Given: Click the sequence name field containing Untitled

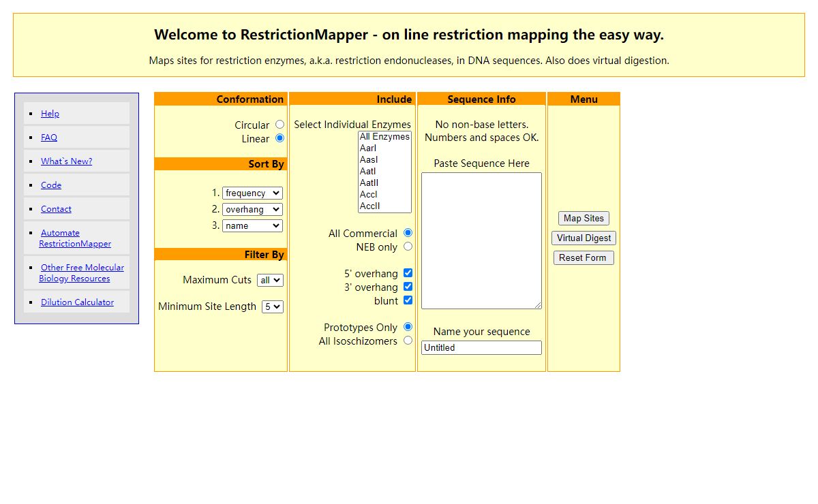Looking at the screenshot, I should coord(481,348).
